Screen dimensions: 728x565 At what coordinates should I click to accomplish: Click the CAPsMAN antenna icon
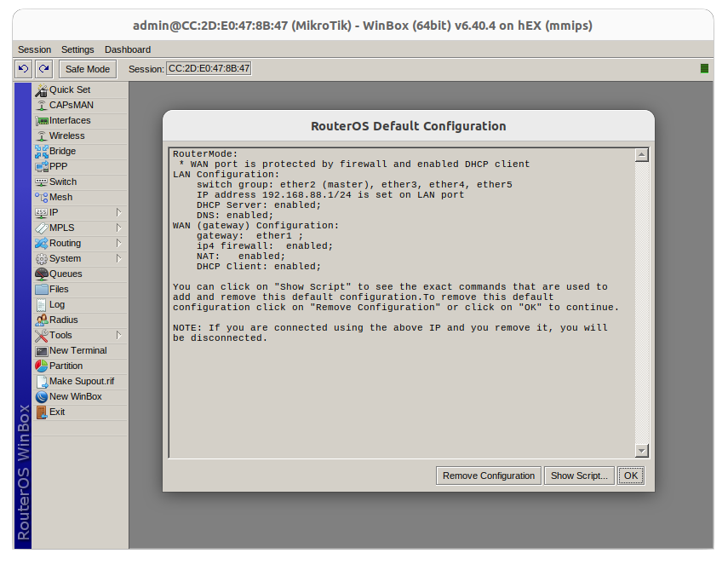point(42,106)
